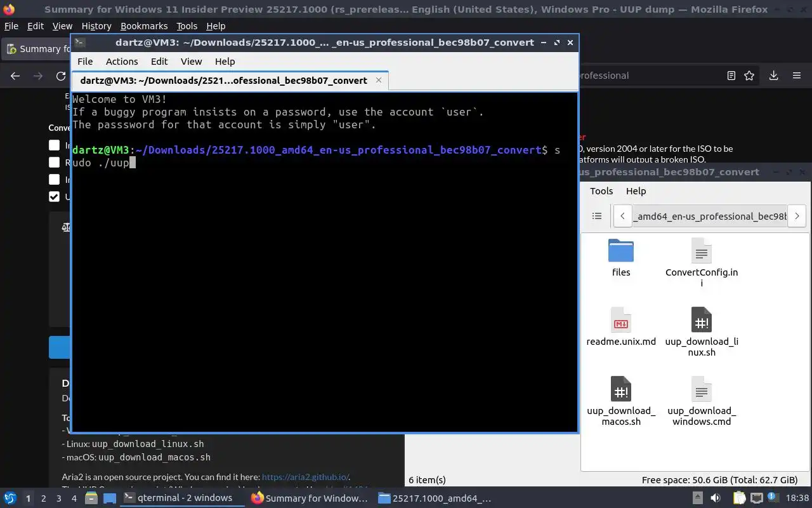Click 'uup_download_linux.sh' text in Firefox page
The image size is (812, 508).
(147, 444)
